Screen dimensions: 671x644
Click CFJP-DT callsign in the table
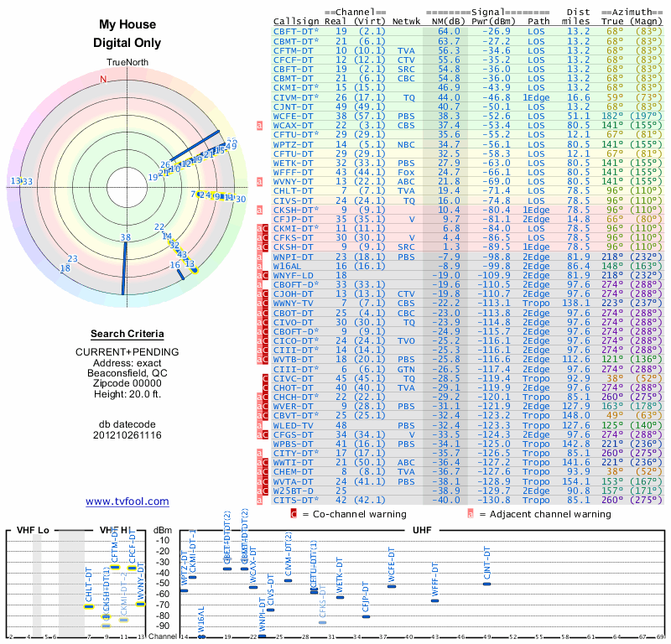293,220
